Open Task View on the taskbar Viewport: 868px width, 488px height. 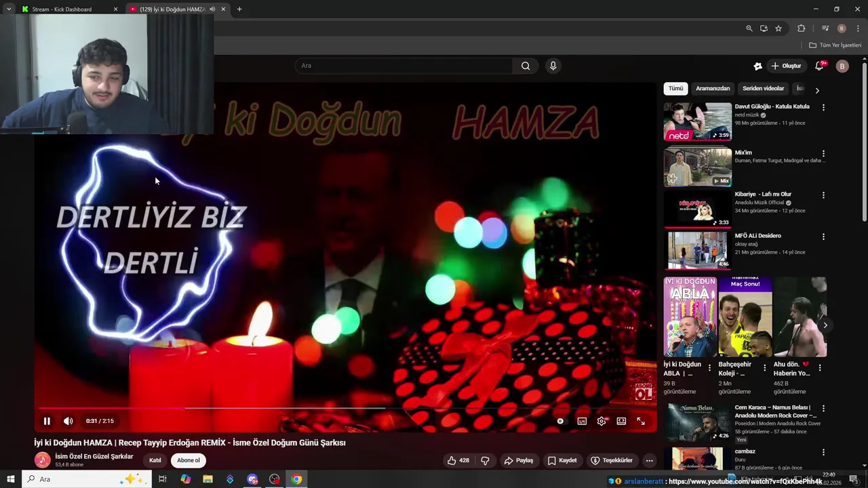click(163, 479)
